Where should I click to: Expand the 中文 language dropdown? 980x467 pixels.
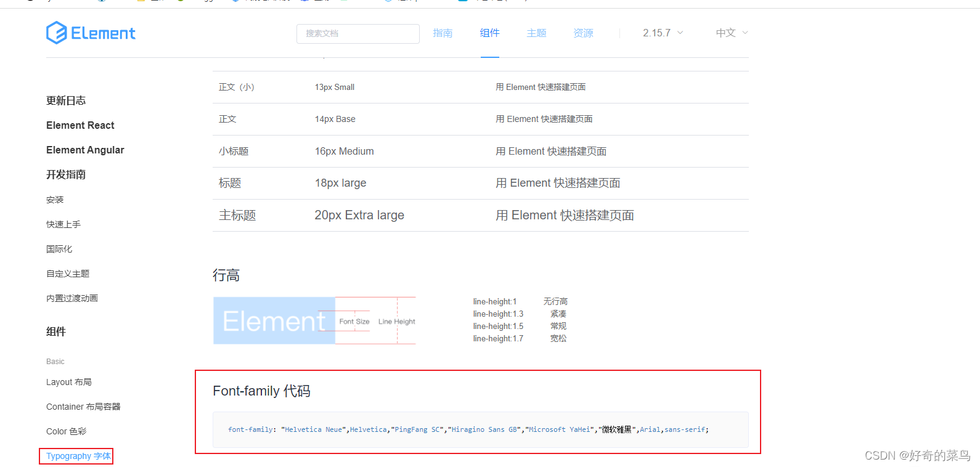pos(732,33)
